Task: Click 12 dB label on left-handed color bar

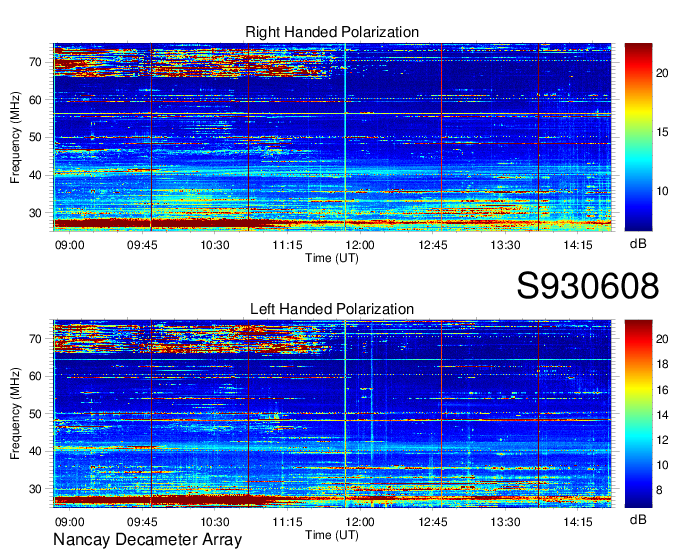Action: click(662, 440)
